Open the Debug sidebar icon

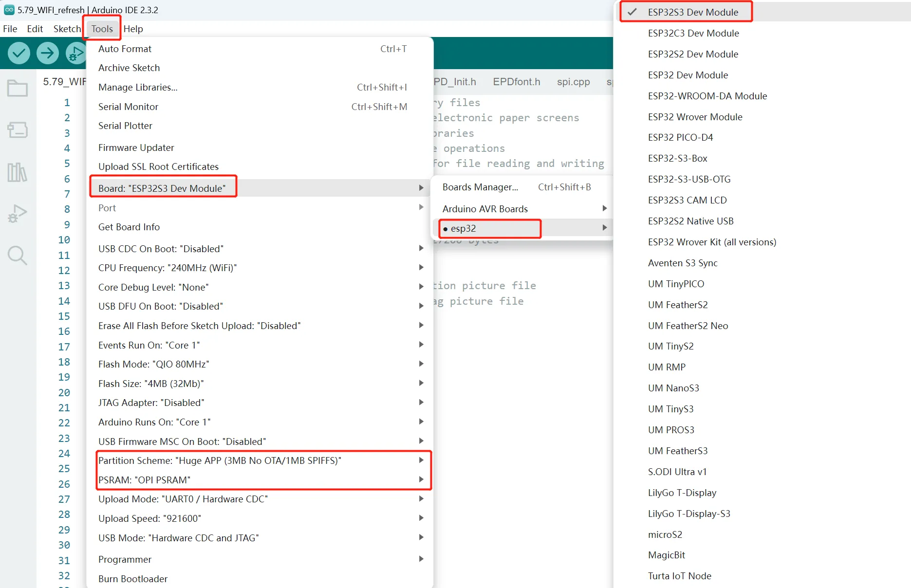(18, 214)
